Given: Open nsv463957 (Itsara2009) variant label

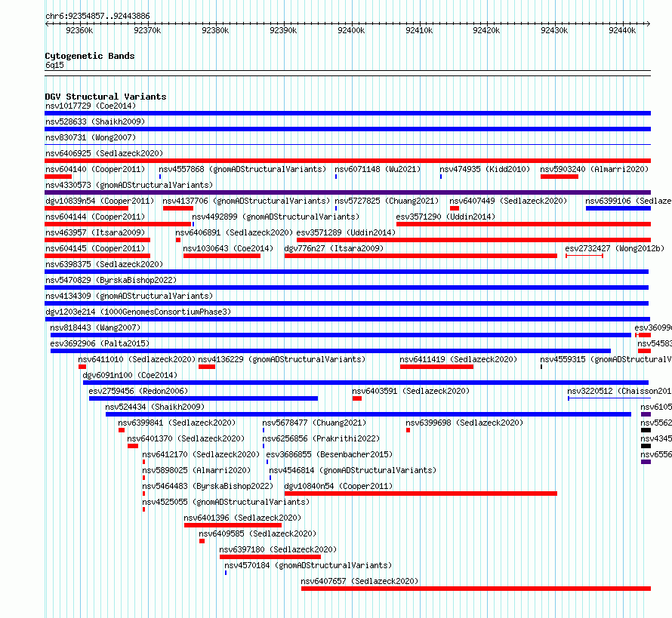Looking at the screenshot, I should [x=95, y=232].
